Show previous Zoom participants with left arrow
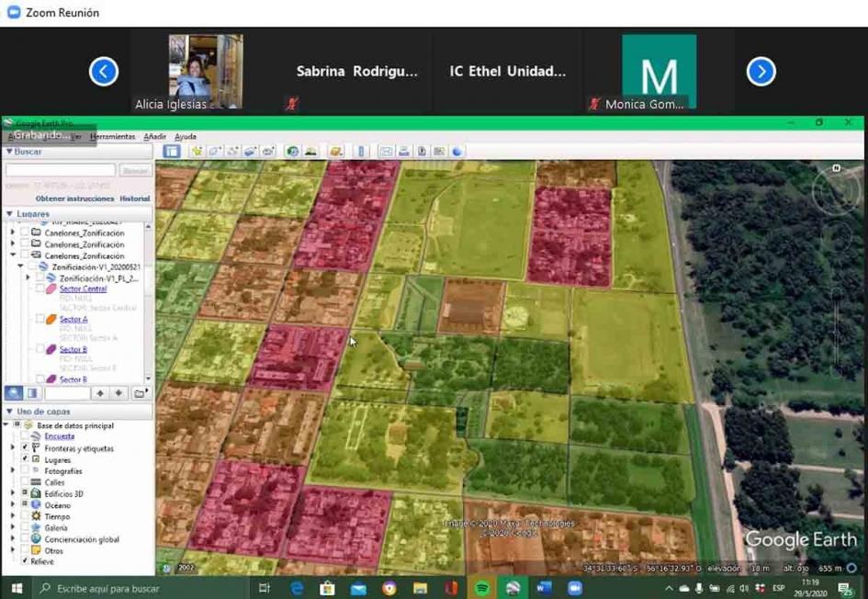868x599 pixels. click(x=104, y=72)
